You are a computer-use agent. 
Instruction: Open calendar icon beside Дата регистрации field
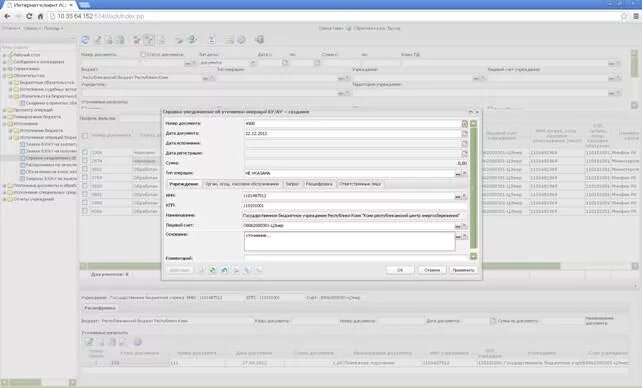point(464,153)
